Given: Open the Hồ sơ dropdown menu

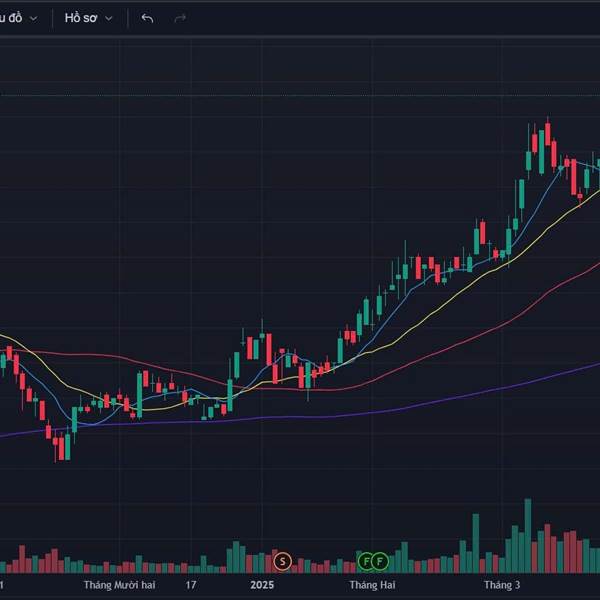Looking at the screenshot, I should [88, 18].
